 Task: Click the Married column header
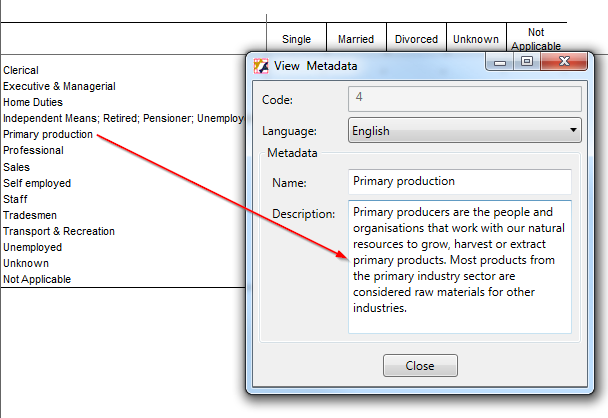355,40
